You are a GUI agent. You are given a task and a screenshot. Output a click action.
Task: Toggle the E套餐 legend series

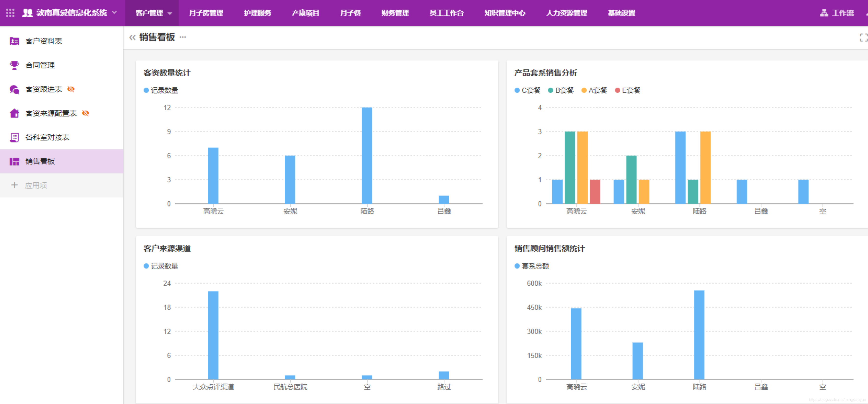(x=627, y=90)
